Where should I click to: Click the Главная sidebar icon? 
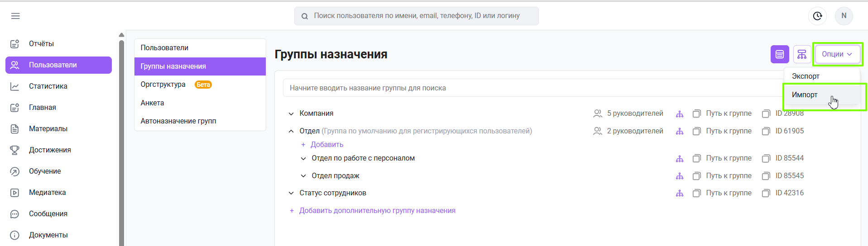click(x=15, y=108)
